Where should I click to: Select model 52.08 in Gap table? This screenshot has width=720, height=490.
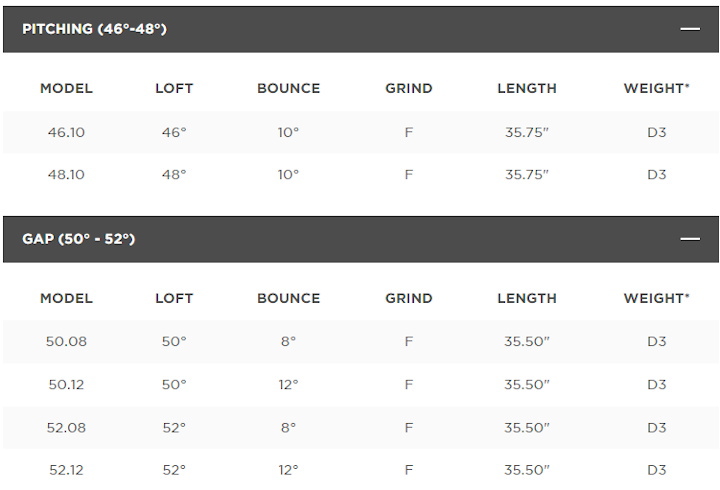coord(67,428)
